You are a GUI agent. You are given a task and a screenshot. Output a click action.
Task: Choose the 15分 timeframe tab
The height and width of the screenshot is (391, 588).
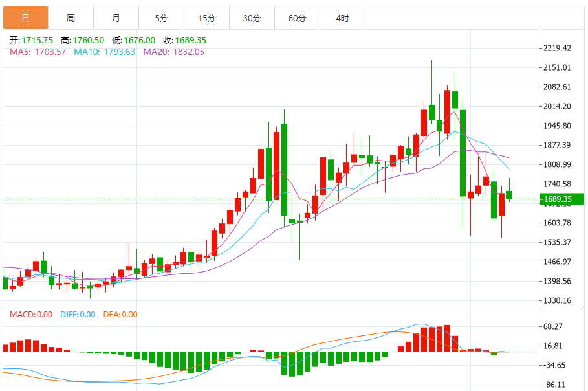pos(206,18)
